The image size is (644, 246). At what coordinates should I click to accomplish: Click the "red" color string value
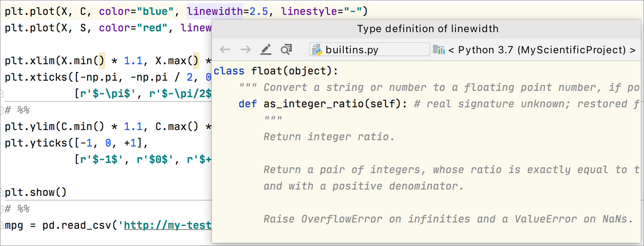point(152,28)
